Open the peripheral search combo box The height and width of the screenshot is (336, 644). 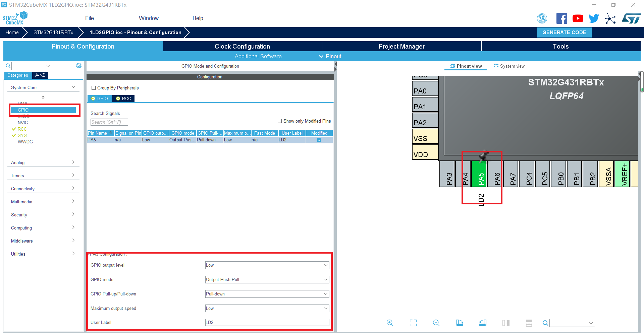tap(32, 66)
